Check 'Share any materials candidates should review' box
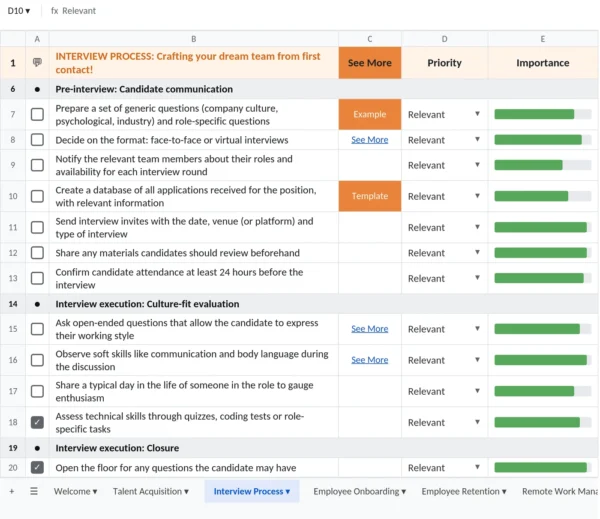Image resolution: width=600 pixels, height=519 pixels. 37,253
